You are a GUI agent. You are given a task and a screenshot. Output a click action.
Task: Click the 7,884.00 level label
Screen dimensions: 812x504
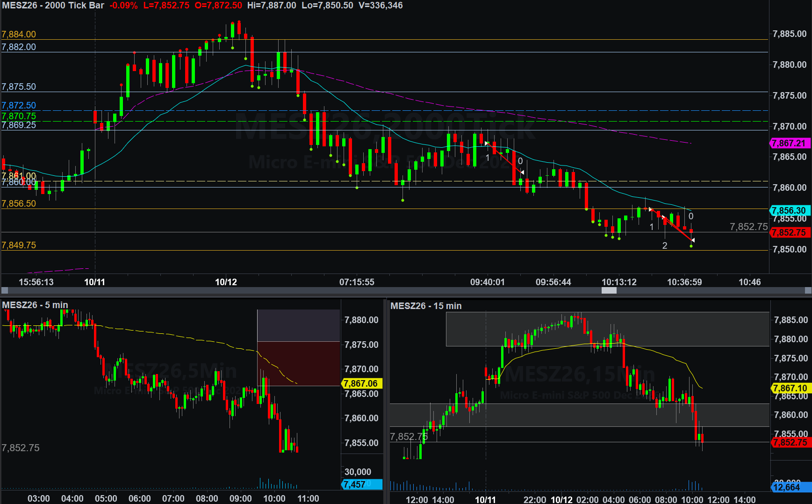[x=19, y=34]
